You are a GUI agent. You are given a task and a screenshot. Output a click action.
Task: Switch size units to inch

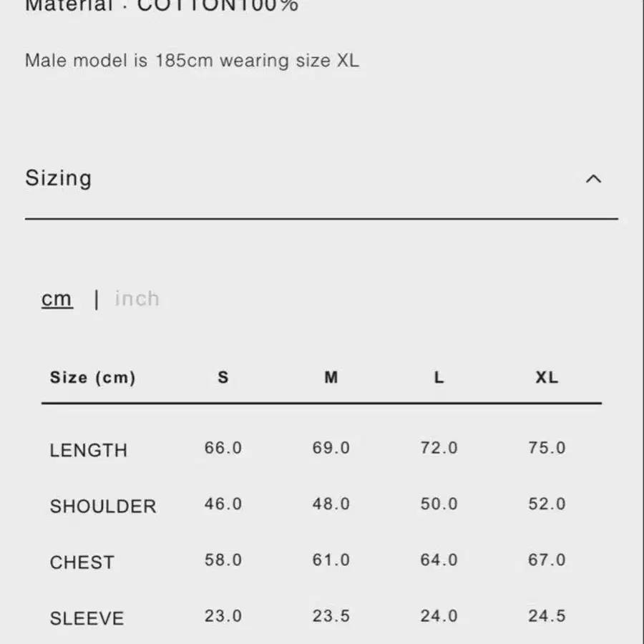point(137,298)
